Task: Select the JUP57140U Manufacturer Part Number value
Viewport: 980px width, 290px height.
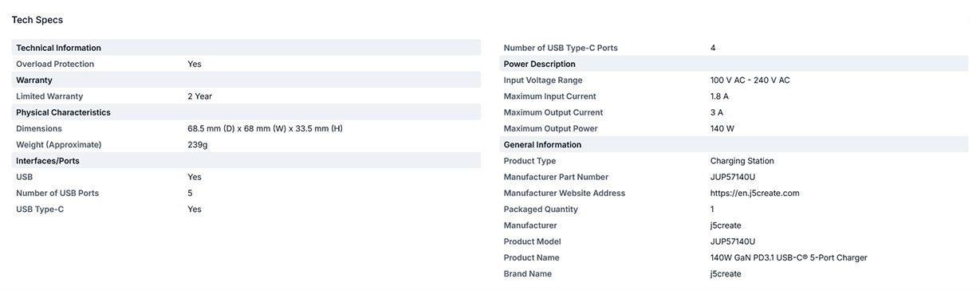Action: pyautogui.click(x=733, y=177)
